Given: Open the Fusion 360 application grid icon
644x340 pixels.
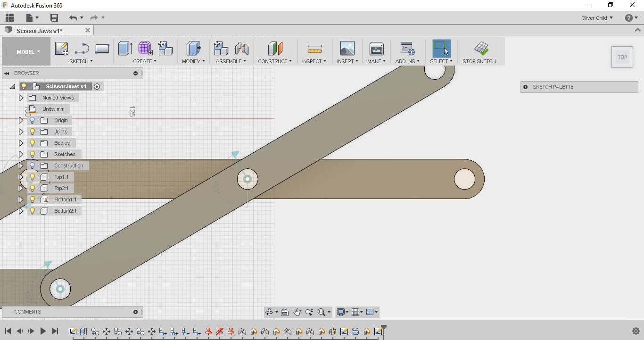Looking at the screenshot, I should [9, 17].
